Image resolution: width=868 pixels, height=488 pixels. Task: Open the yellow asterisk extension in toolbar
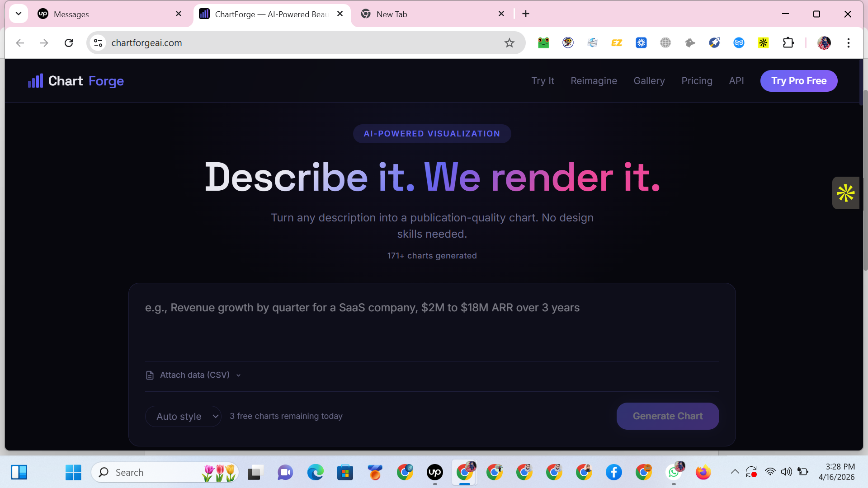(x=763, y=43)
